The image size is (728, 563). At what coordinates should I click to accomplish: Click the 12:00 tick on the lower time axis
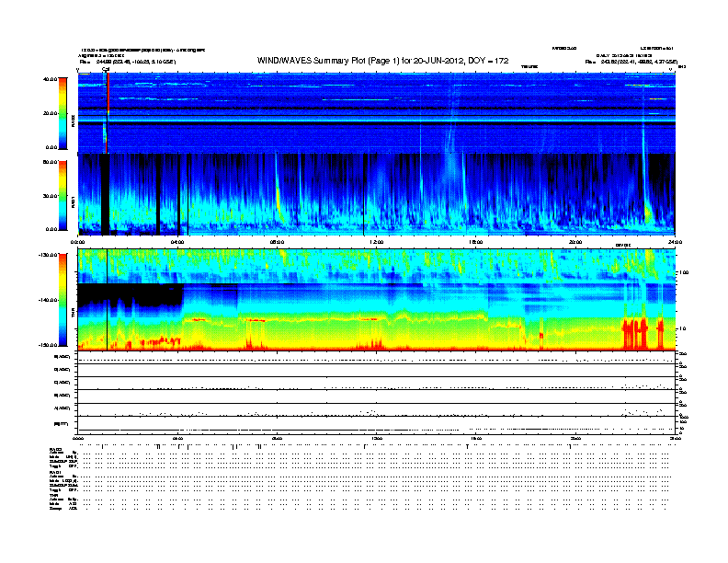[x=376, y=438]
